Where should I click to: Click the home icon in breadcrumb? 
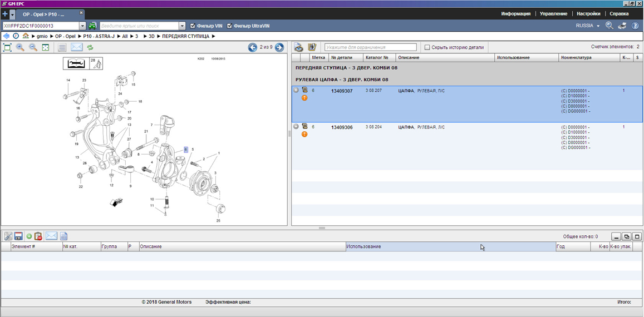[x=26, y=36]
